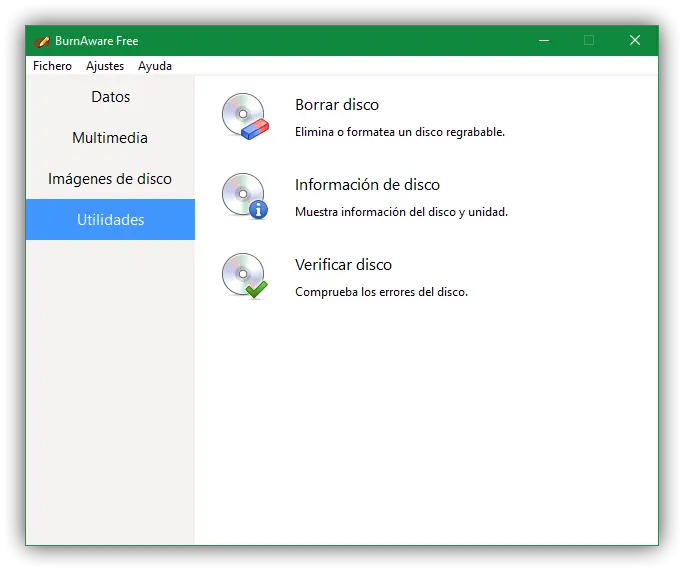Launch the Borrar disco title link

pyautogui.click(x=337, y=105)
